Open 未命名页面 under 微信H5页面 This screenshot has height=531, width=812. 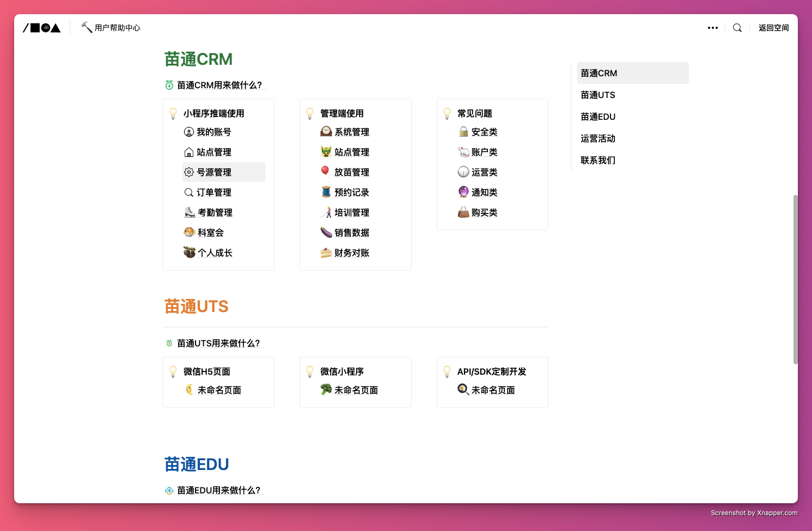[x=219, y=390]
